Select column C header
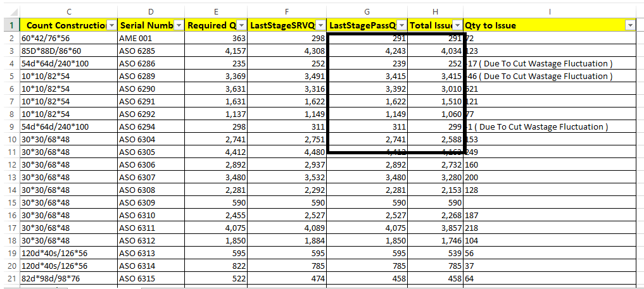The width and height of the screenshot is (644, 289). coord(68,12)
